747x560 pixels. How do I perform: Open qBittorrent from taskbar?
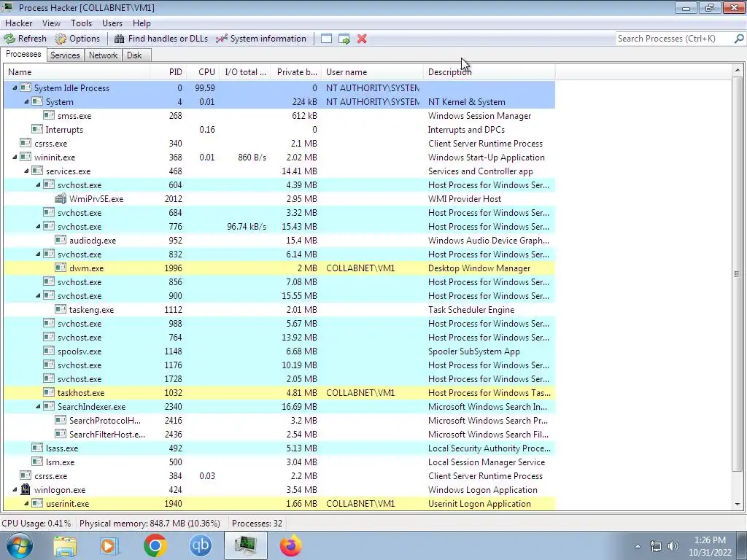(200, 545)
